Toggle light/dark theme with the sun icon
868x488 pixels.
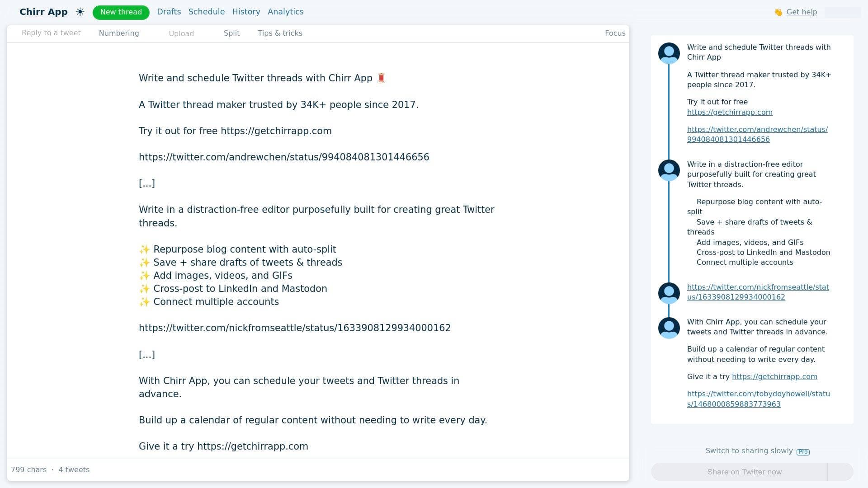pyautogui.click(x=80, y=12)
